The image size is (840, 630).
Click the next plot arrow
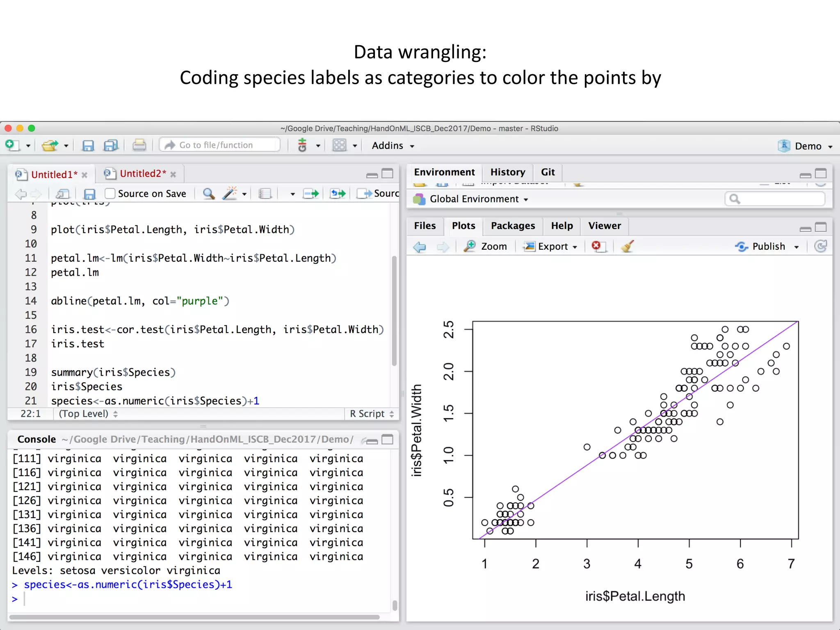pyautogui.click(x=443, y=247)
